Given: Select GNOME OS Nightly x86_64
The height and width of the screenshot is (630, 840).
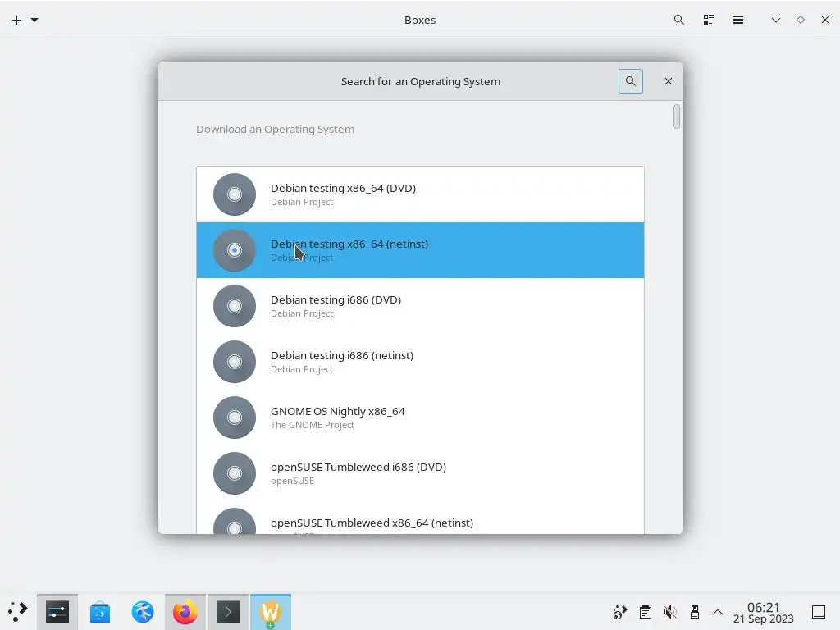Looking at the screenshot, I should [420, 418].
